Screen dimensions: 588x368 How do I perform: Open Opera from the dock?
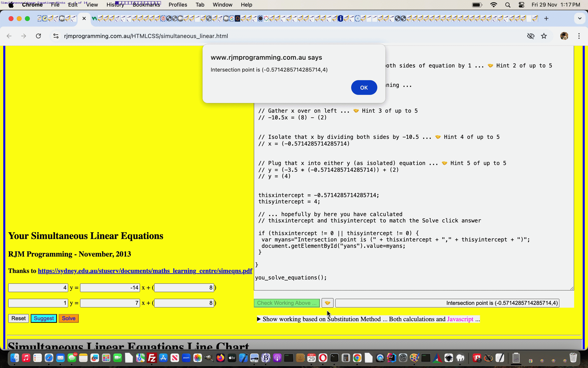[323, 358]
